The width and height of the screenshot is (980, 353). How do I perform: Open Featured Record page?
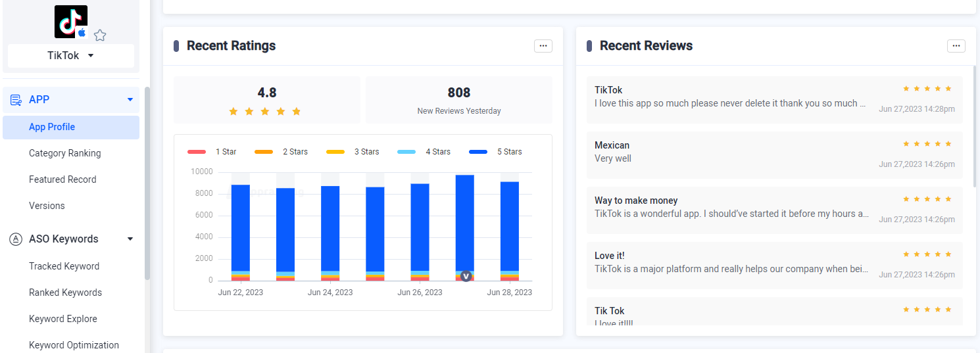(x=62, y=179)
